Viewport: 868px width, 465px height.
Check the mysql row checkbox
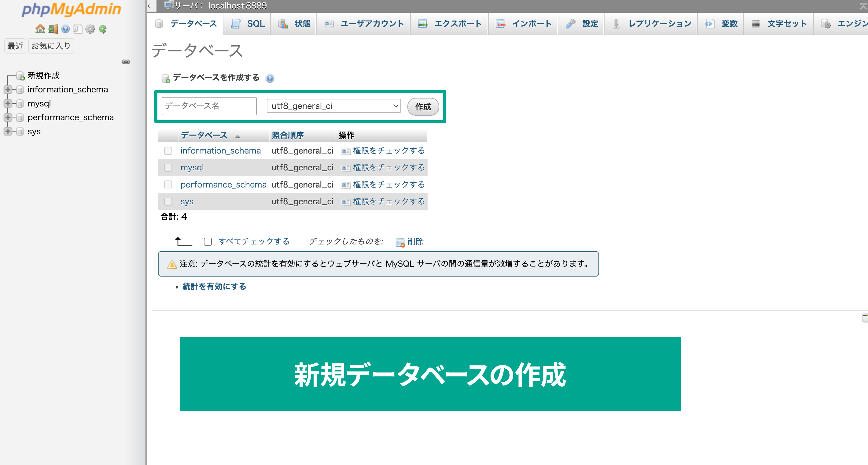(x=168, y=168)
